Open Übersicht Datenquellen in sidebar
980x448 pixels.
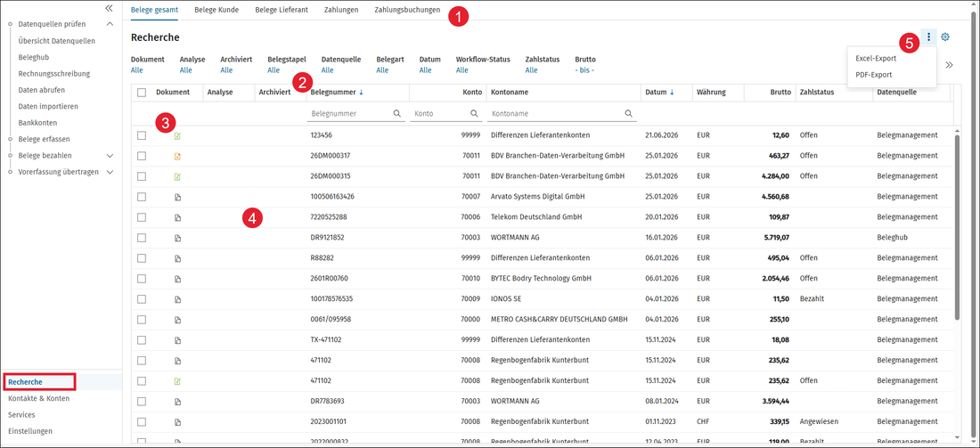click(x=57, y=41)
